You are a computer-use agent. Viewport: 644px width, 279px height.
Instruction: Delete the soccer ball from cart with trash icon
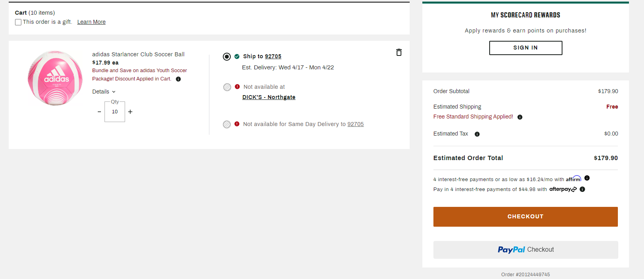399,52
